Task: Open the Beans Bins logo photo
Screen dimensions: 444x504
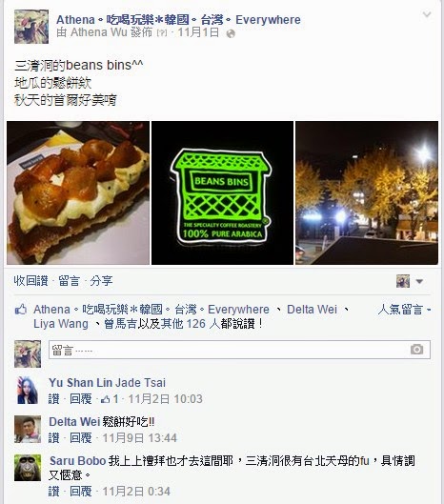Action: (222, 192)
